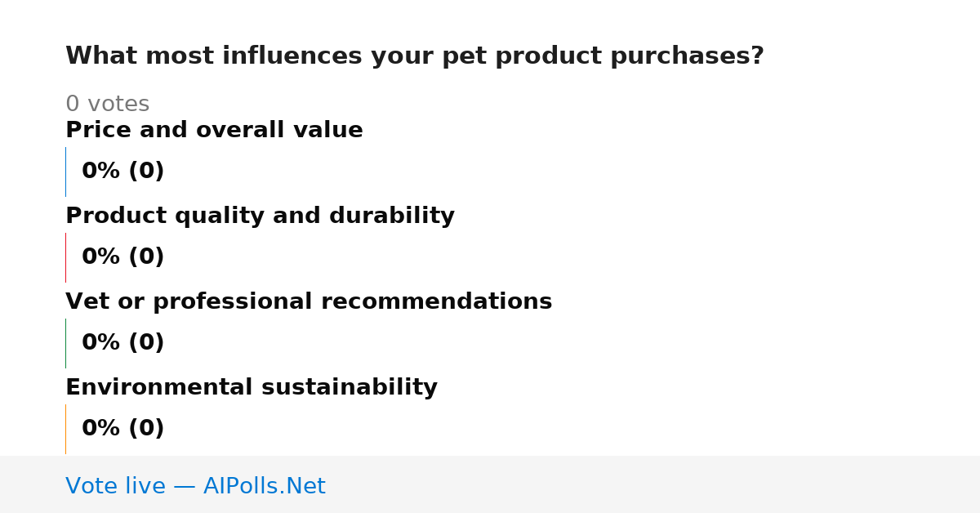Select the Product quality and durability option
Screen dimensions: 980x513
[260, 216]
